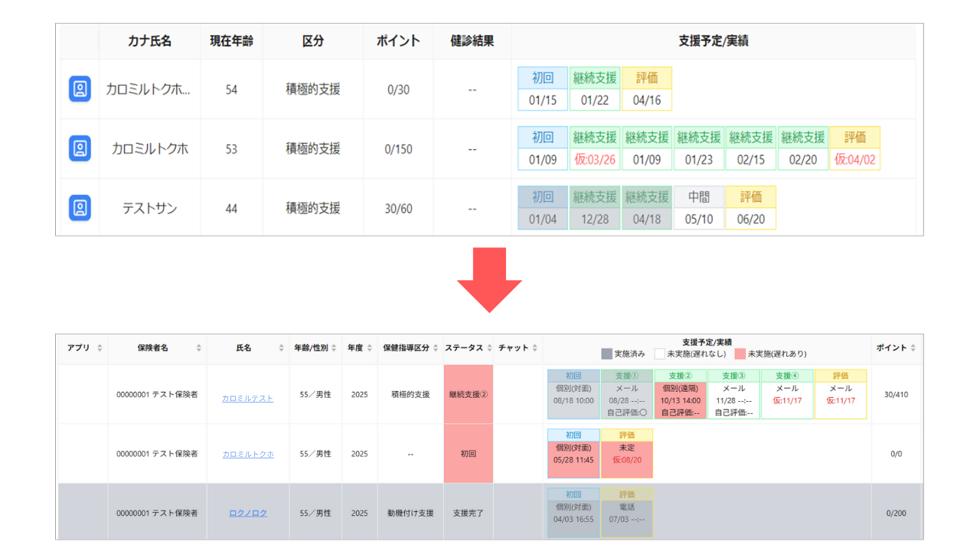Select 評価 04/16 support block
This screenshot has height=551, width=980.
pyautogui.click(x=647, y=89)
